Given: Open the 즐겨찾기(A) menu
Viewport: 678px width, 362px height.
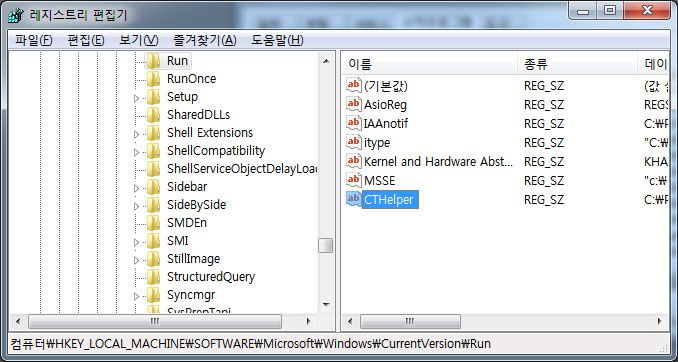Looking at the screenshot, I should click(205, 40).
